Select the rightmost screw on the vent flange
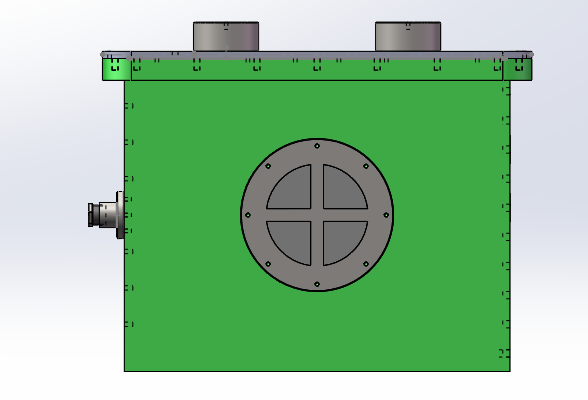Viewport: 588px width, 400px height. coord(386,215)
